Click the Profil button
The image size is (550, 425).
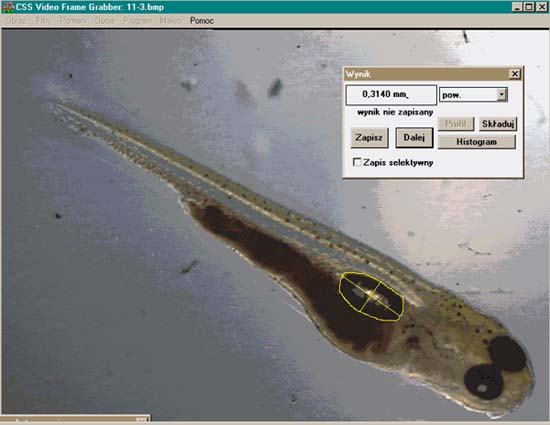click(456, 124)
